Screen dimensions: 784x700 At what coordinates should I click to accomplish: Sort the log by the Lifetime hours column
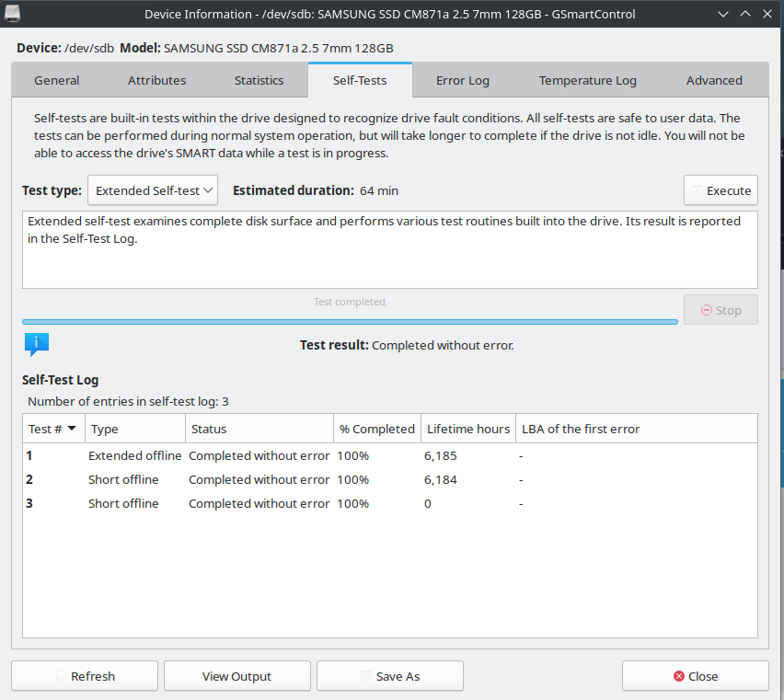467,429
